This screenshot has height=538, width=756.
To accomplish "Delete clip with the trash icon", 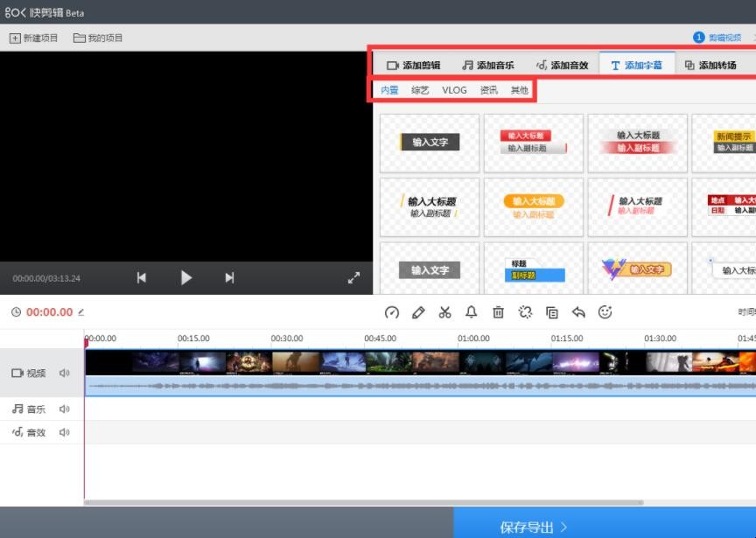I will pyautogui.click(x=498, y=312).
